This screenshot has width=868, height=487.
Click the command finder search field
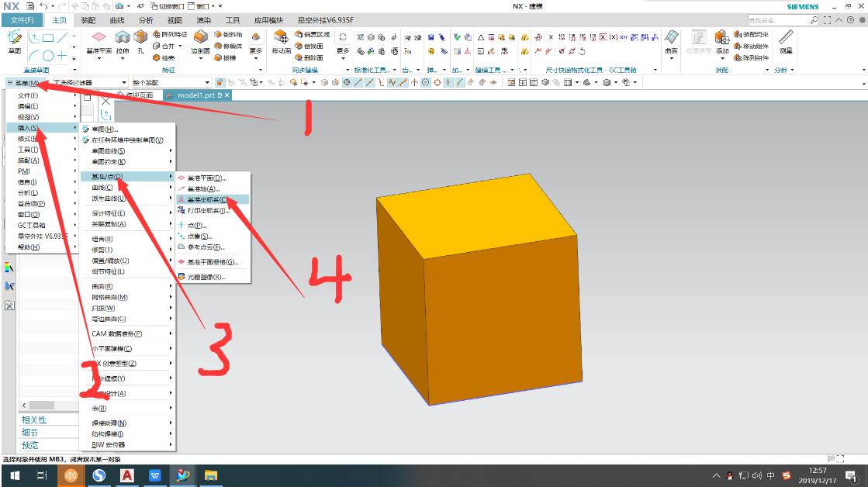pyautogui.click(x=778, y=20)
